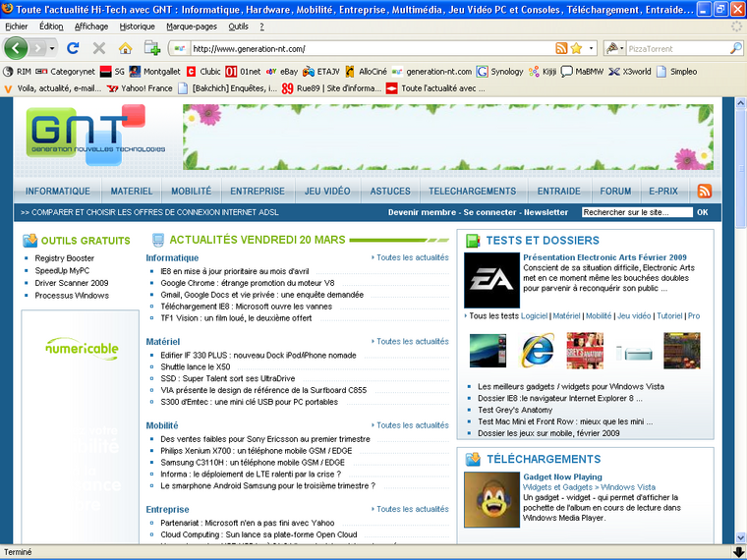747x560 pixels.
Task: Open the Clubic bookmark
Action: click(203, 72)
